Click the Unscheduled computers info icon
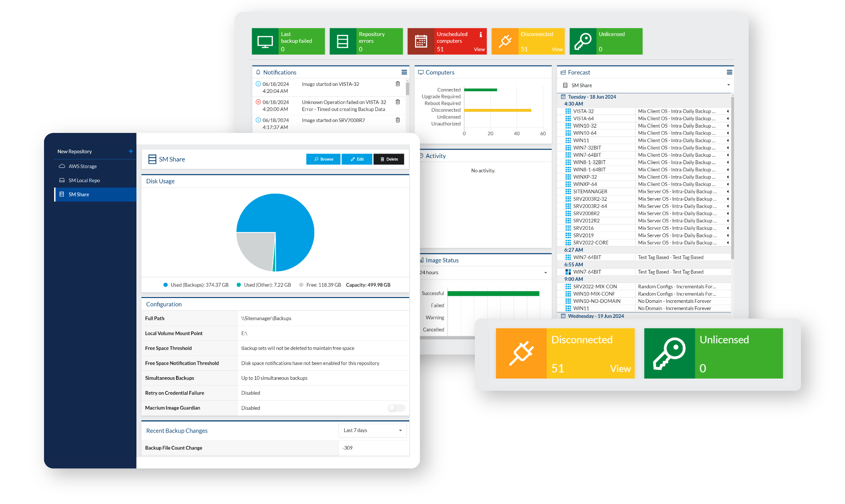The image size is (845, 504). [481, 34]
